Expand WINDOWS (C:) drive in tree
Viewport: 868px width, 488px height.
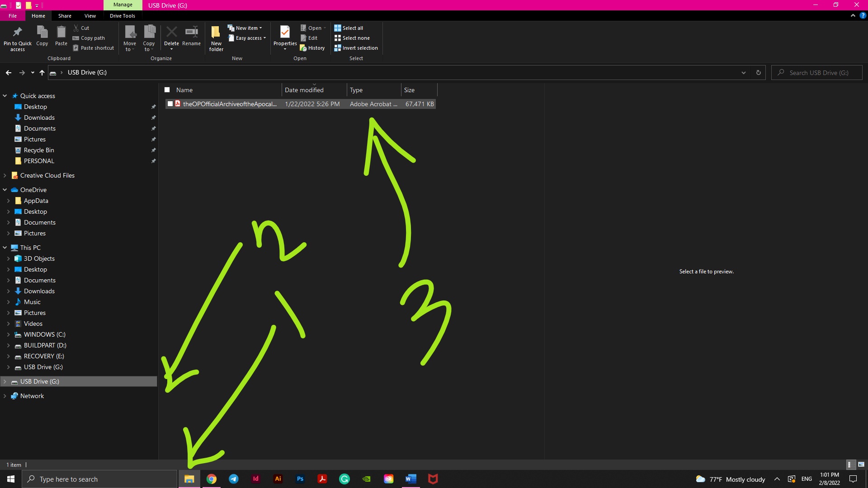click(x=9, y=334)
